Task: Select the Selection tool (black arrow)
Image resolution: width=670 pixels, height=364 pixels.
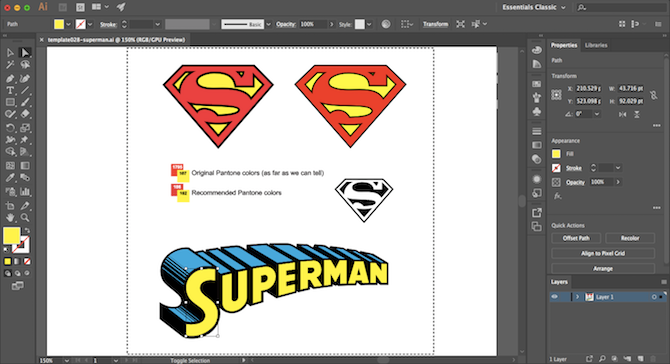Action: 10,53
